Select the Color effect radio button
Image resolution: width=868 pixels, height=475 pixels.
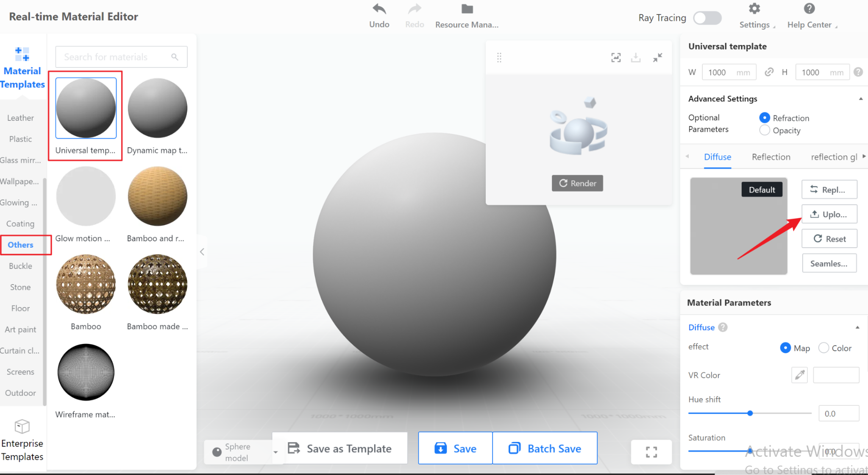coord(823,348)
